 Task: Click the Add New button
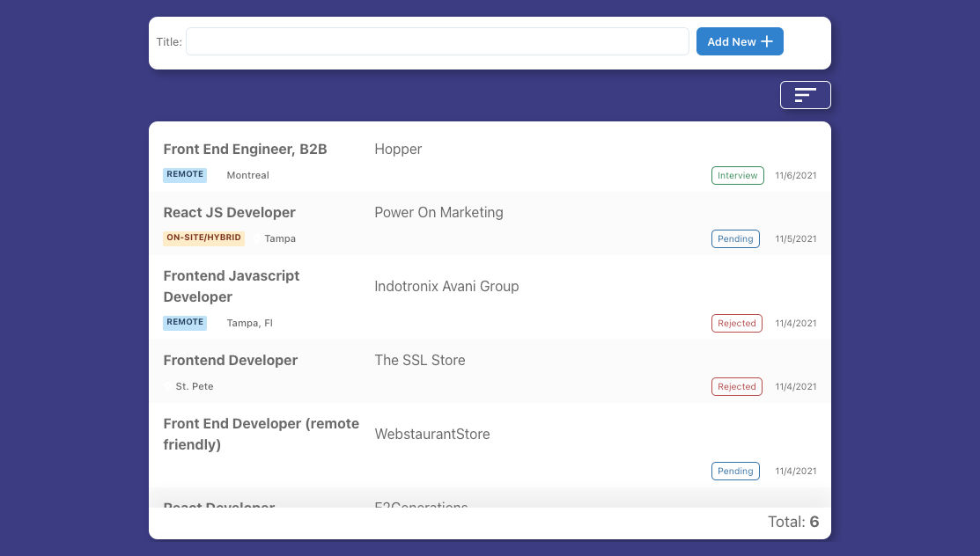pos(740,41)
